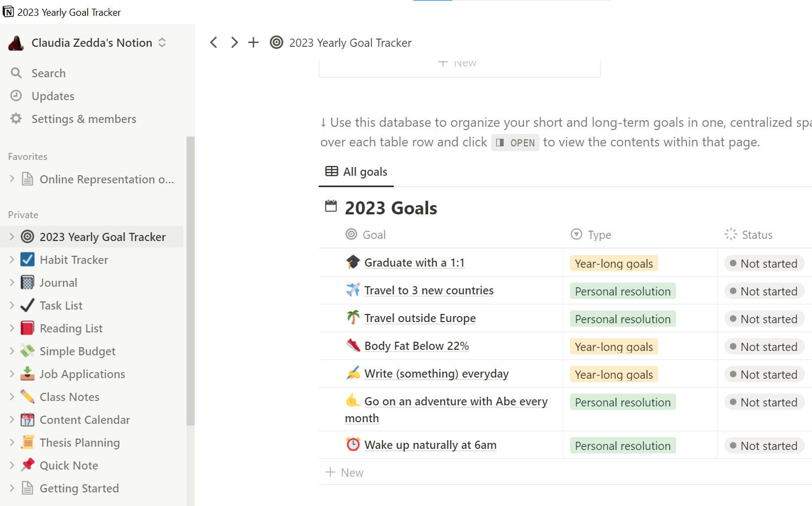Click the Job Applications inbox icon
Image resolution: width=812 pixels, height=506 pixels.
click(27, 374)
